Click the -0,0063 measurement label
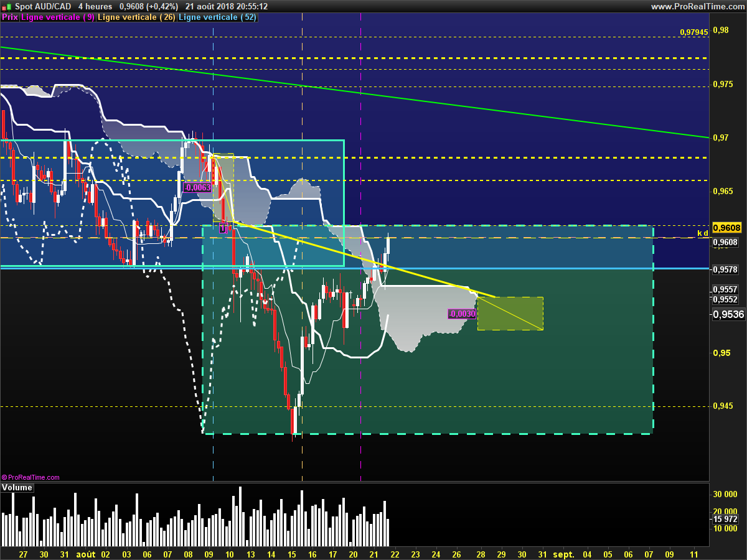 [x=198, y=187]
